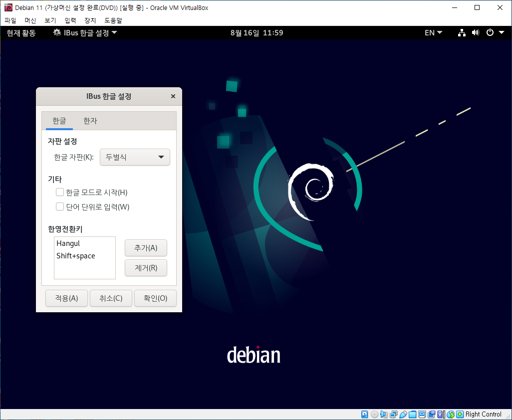This screenshot has height=420, width=512.
Task: Open the EN input source menu
Action: 433,32
